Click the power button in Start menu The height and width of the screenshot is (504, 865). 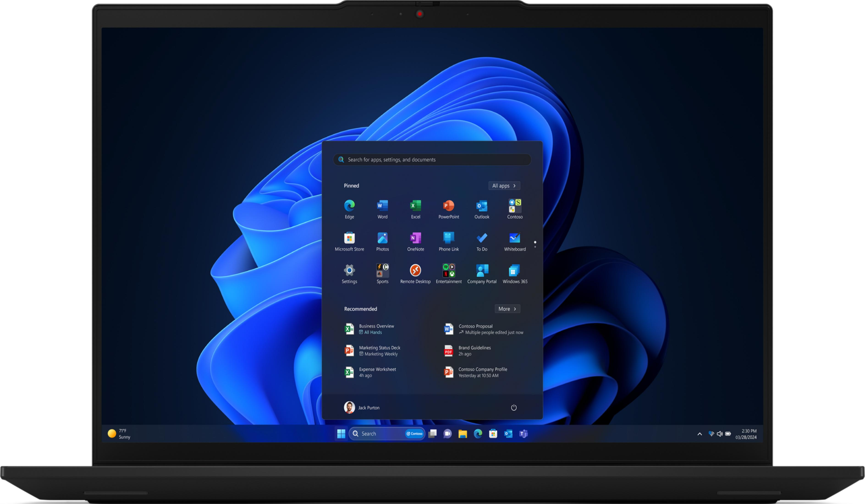click(x=513, y=407)
